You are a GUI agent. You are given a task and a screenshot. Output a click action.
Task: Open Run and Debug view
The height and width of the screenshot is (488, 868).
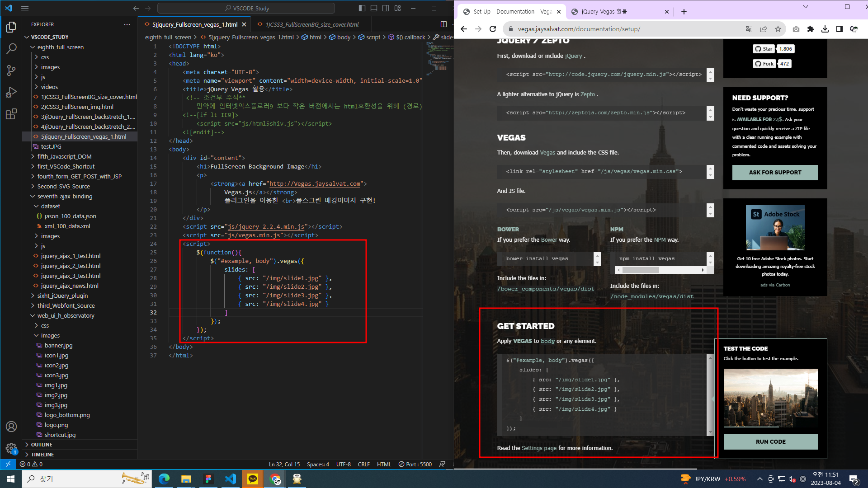[11, 92]
